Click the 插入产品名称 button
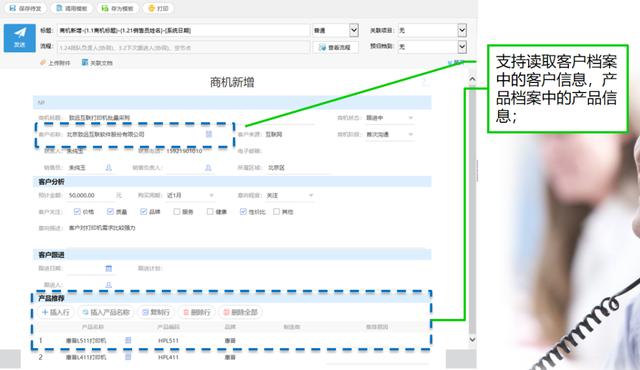This screenshot has width=640, height=370. tap(106, 312)
